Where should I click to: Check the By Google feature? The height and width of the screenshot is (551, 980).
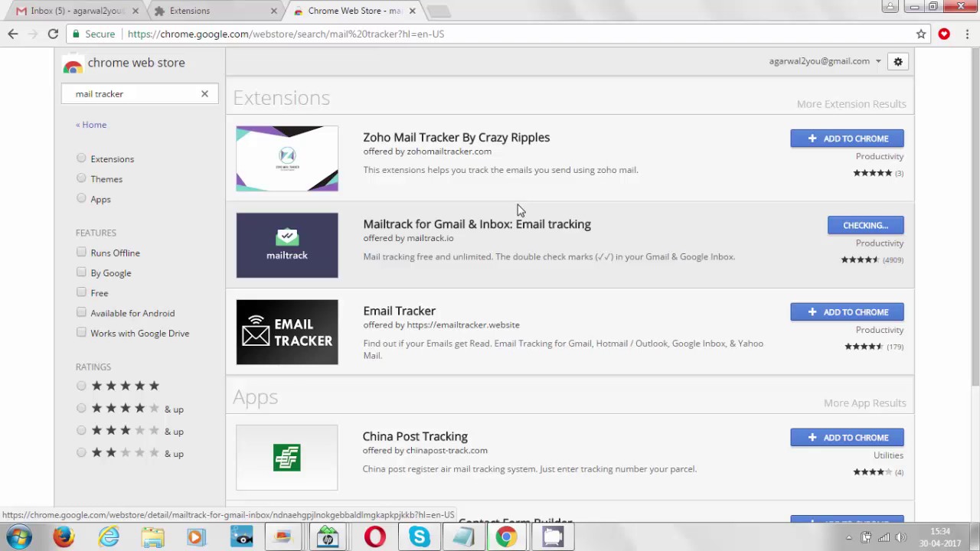[x=81, y=272]
